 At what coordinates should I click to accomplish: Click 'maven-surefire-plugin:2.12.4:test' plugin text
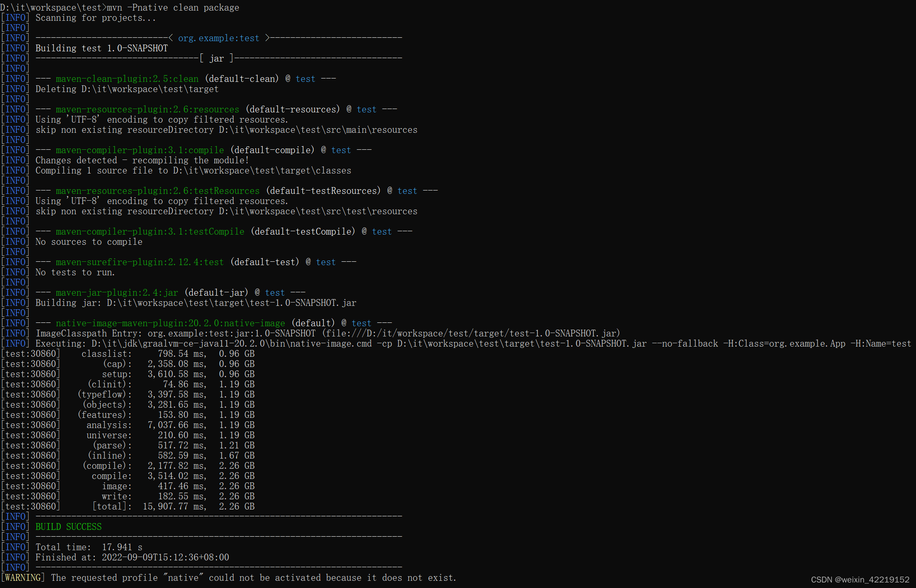(140, 262)
